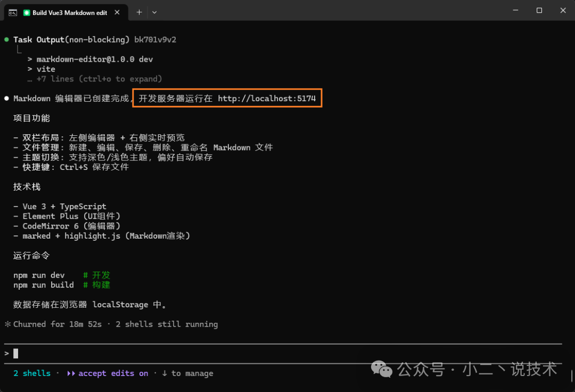Click the "运行命令" heading
The width and height of the screenshot is (575, 392).
click(31, 256)
